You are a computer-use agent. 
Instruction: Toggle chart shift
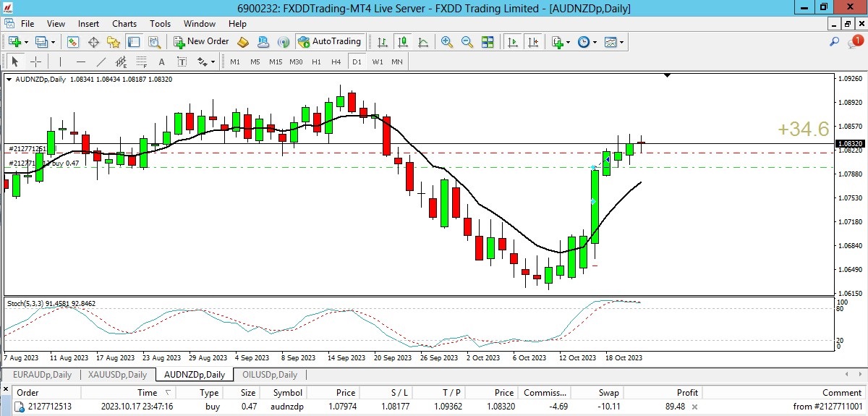(533, 42)
